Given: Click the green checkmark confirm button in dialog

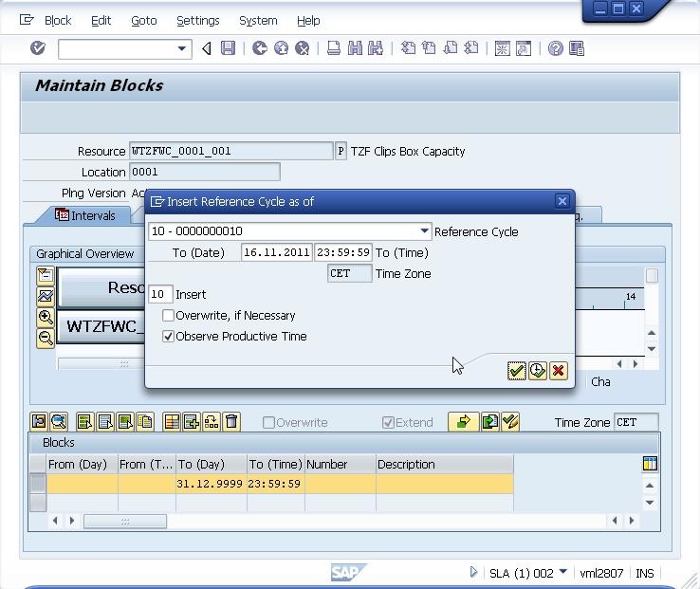Looking at the screenshot, I should (x=517, y=371).
